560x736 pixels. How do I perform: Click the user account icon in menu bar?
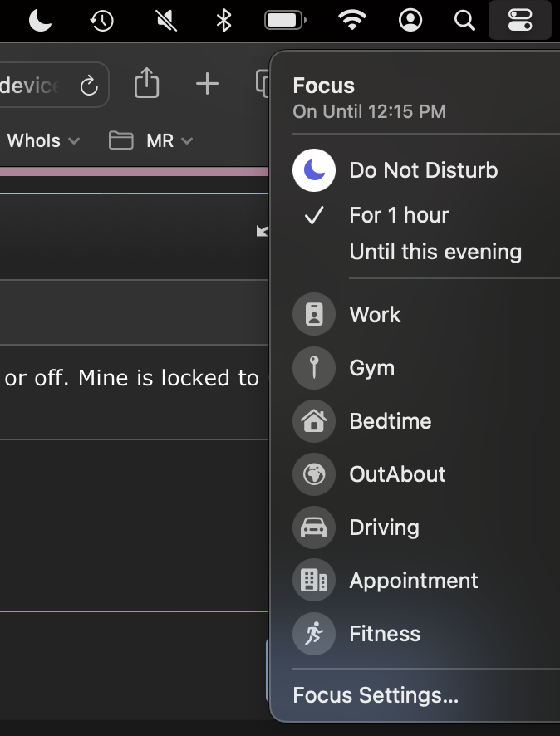410,21
